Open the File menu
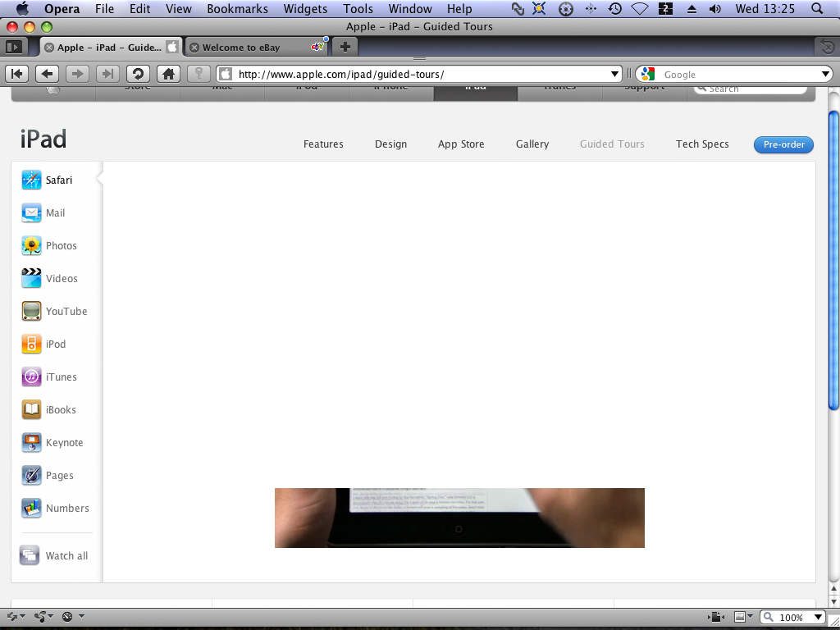Screen dimensions: 840x630 pyautogui.click(x=104, y=8)
